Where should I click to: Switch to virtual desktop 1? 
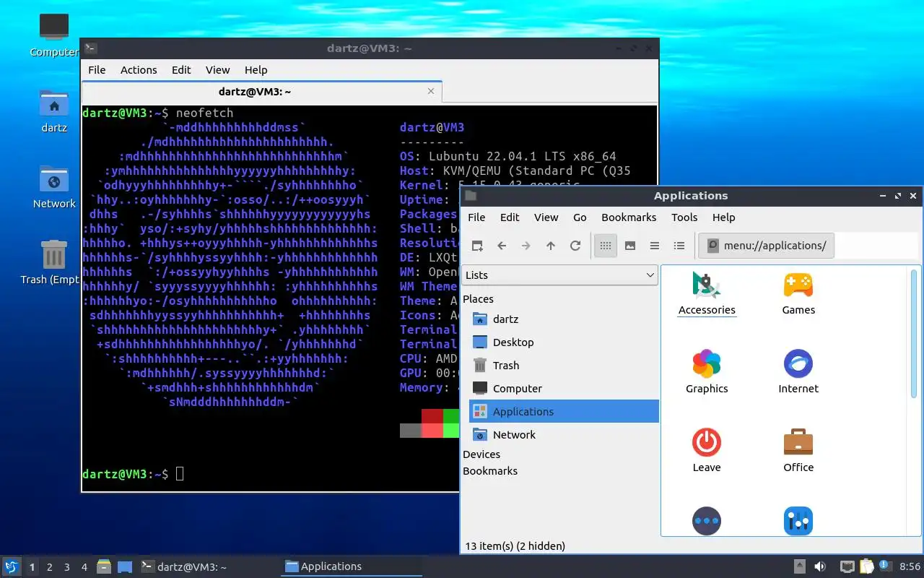(32, 567)
